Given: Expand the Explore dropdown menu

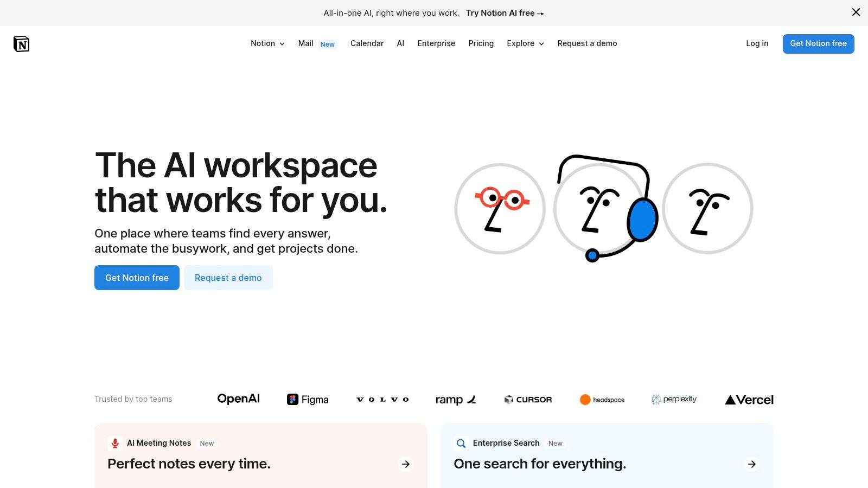Looking at the screenshot, I should coord(525,43).
